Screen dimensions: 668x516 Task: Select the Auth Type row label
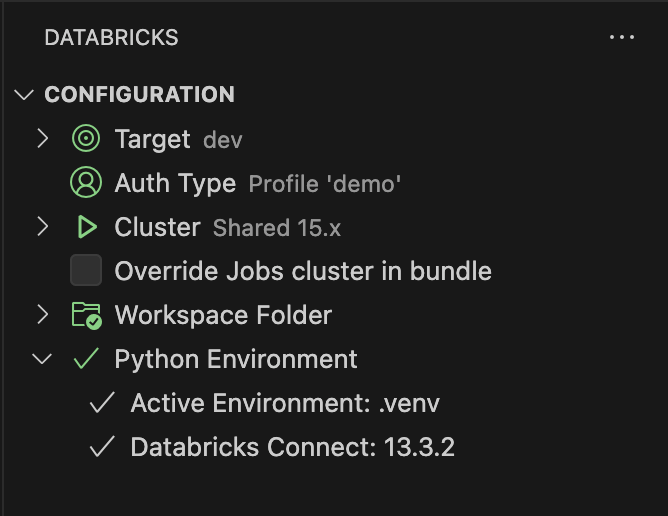175,183
